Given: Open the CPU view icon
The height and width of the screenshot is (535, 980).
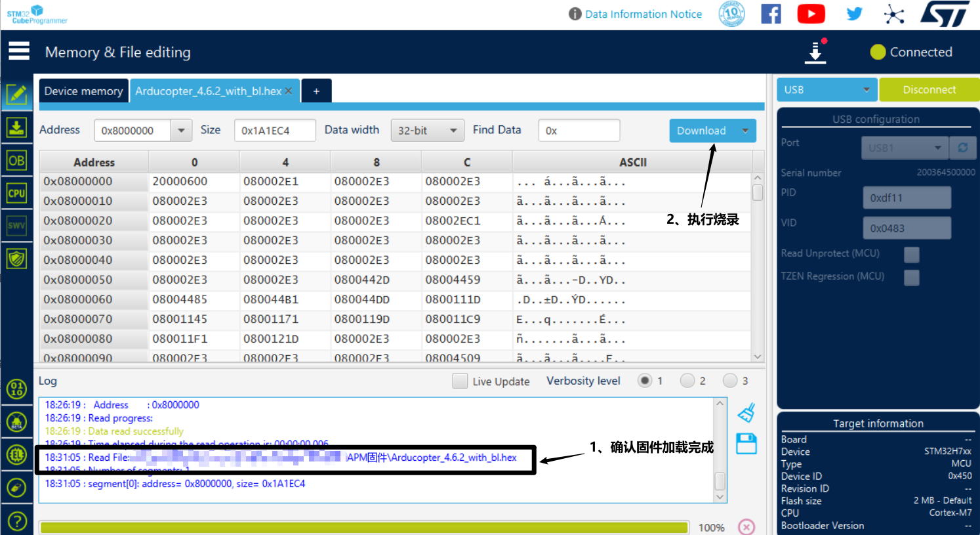Looking at the screenshot, I should 16,193.
